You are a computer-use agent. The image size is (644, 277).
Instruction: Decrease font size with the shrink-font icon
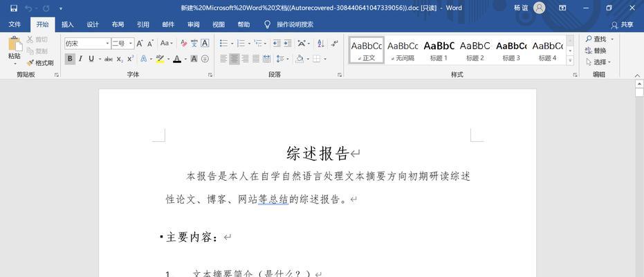(151, 43)
